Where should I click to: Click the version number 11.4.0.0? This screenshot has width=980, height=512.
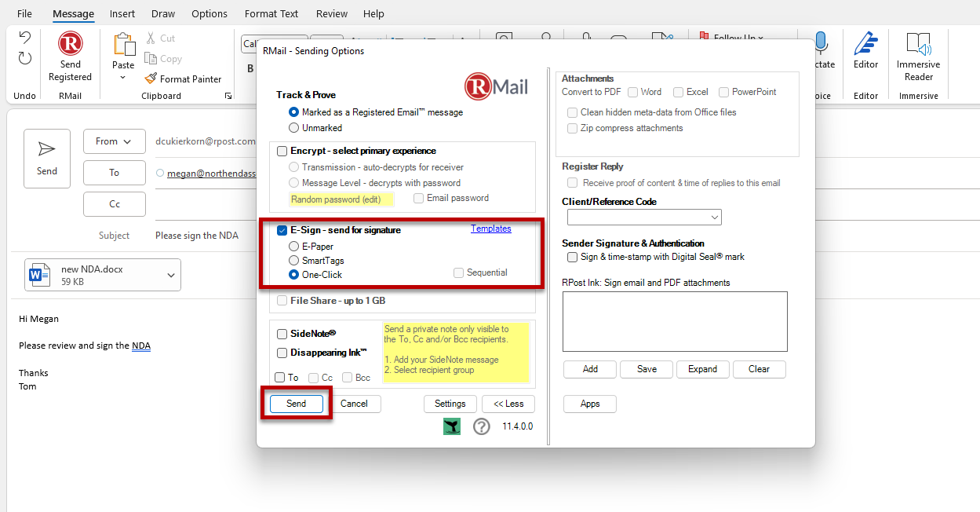click(517, 426)
